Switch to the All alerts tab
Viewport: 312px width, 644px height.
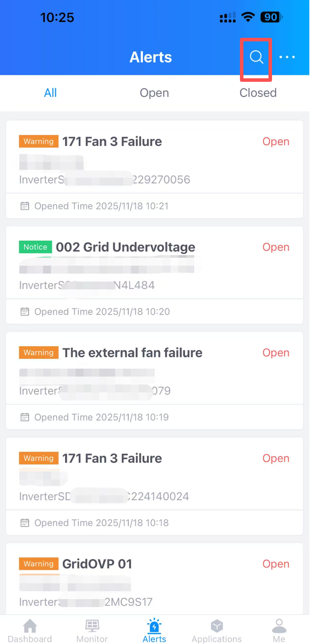[51, 93]
